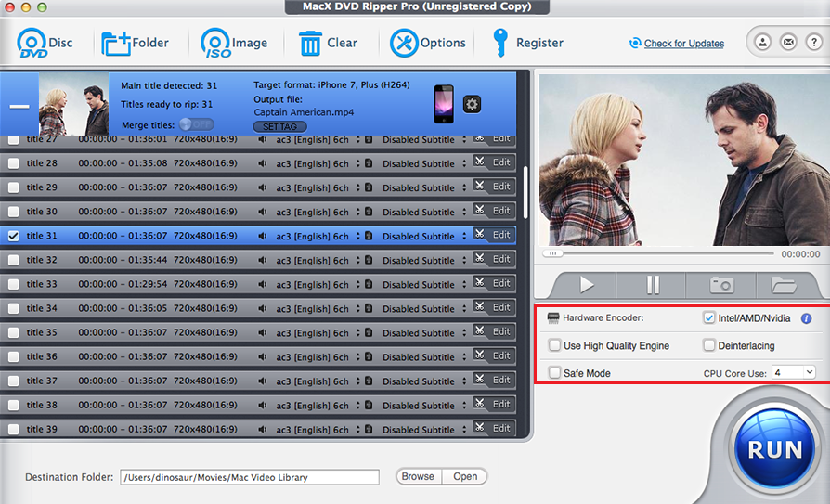Click the Register key icon
Viewport: 830px width, 504px height.
[499, 43]
